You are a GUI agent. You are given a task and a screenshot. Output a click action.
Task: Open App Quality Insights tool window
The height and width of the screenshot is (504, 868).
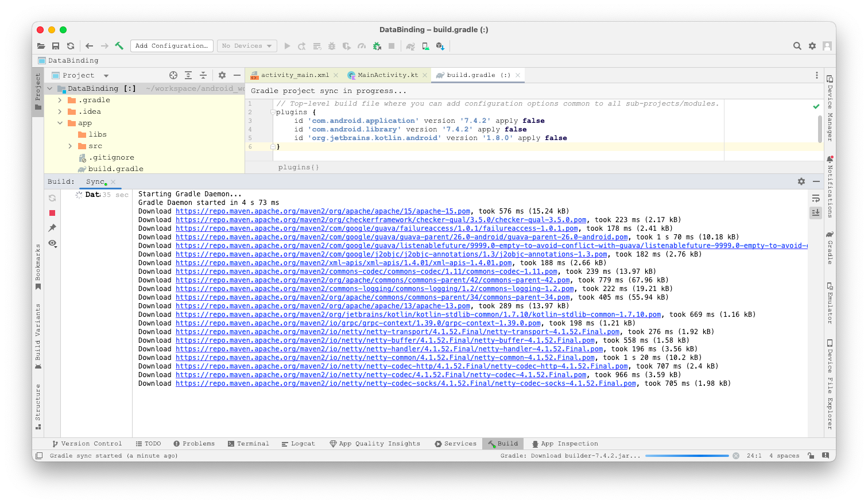click(x=375, y=444)
